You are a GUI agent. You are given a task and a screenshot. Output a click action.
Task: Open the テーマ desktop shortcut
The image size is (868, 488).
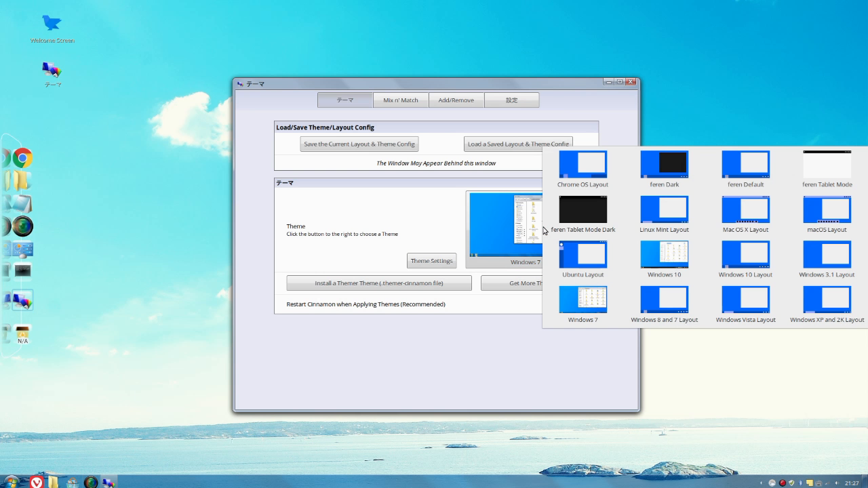[52, 75]
